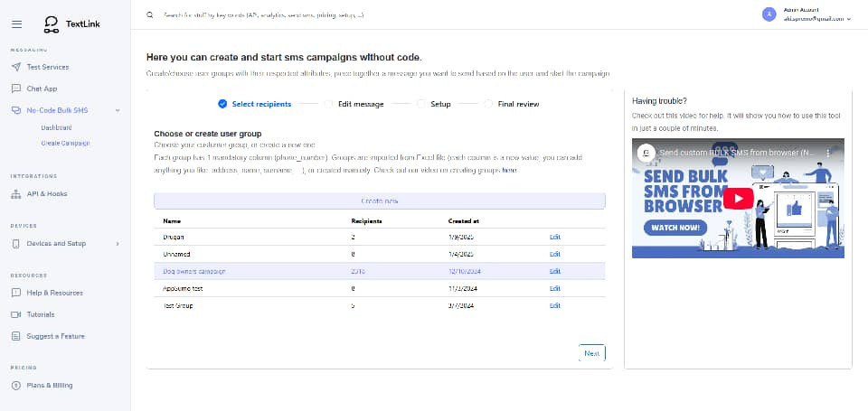Open the Create Campaign submenu item

click(65, 143)
